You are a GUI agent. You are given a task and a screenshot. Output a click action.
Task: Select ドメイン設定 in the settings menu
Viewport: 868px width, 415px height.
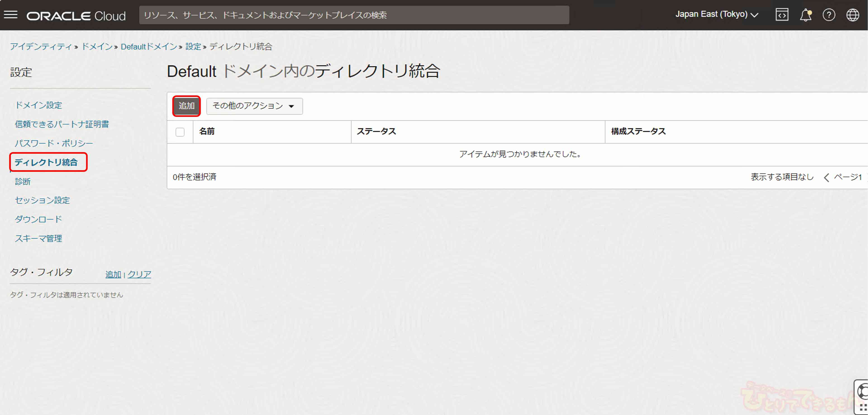[38, 105]
